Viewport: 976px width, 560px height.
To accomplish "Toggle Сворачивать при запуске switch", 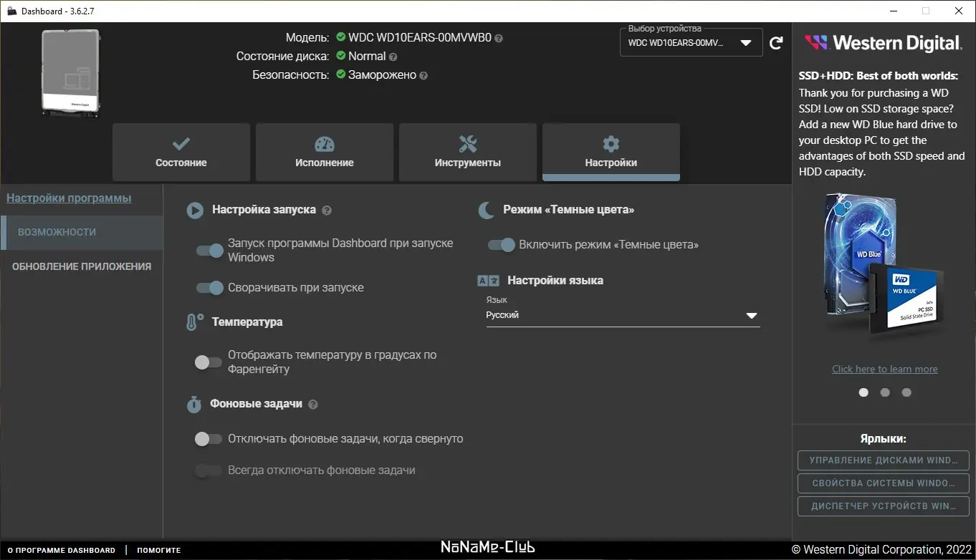I will pyautogui.click(x=209, y=288).
